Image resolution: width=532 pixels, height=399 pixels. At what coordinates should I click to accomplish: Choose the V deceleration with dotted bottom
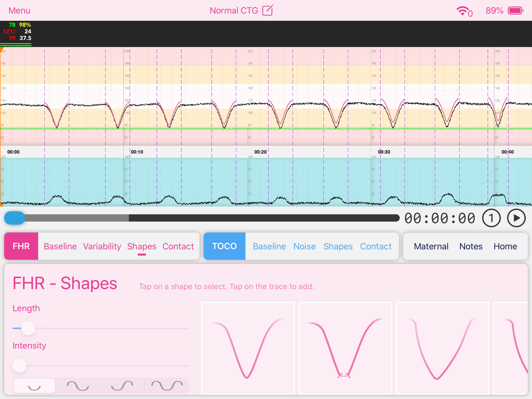pos(345,348)
